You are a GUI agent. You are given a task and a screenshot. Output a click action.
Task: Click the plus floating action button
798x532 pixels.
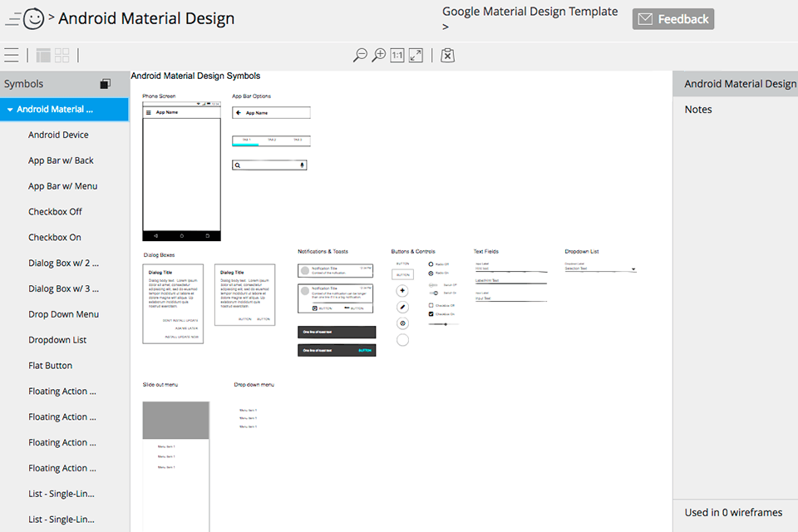402,291
